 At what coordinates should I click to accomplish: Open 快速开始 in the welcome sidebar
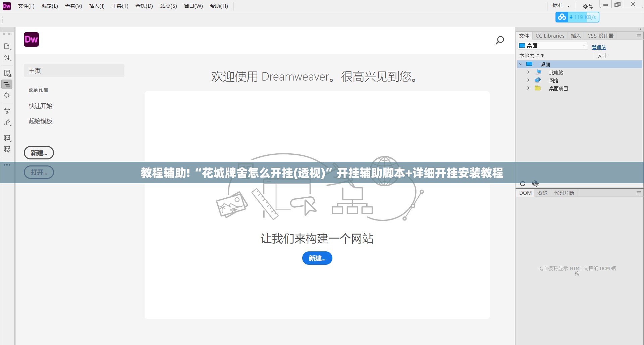coord(41,106)
